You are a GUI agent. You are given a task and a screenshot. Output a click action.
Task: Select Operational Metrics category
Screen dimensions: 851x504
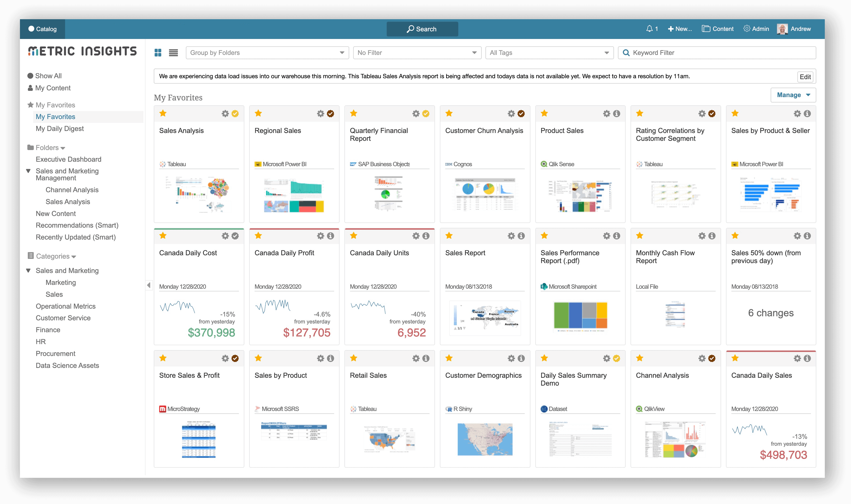coord(66,306)
